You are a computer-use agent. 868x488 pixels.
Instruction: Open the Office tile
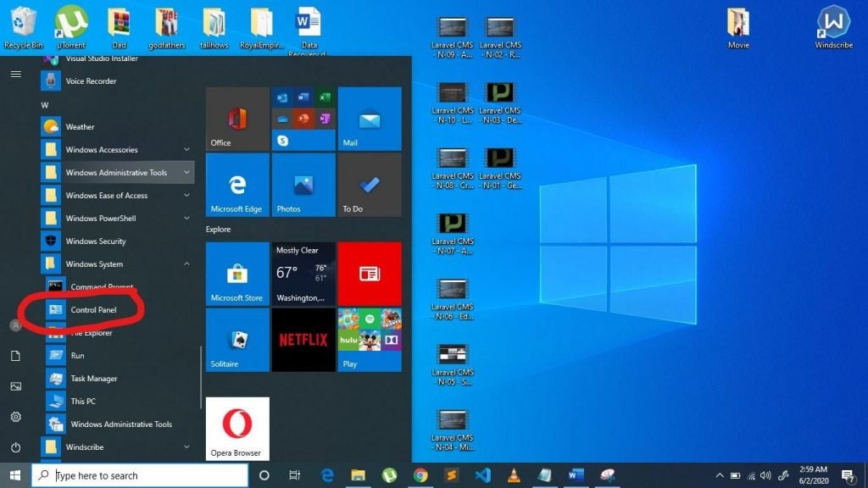tap(237, 119)
